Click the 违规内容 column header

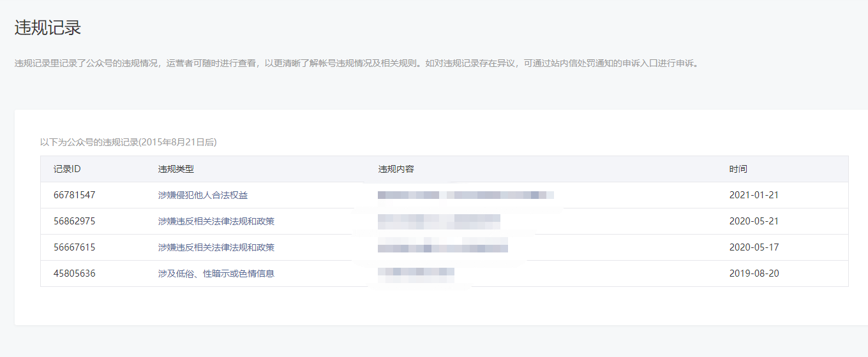(396, 169)
